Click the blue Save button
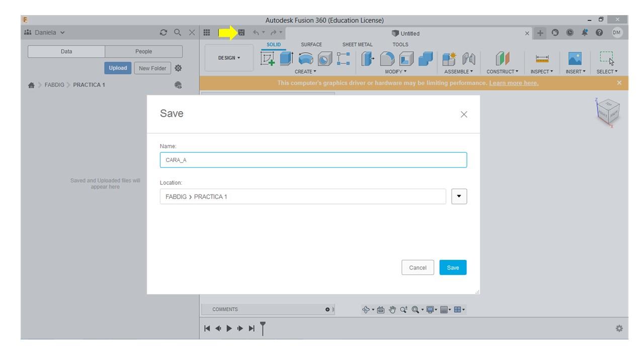This screenshot has height=362, width=644. pyautogui.click(x=453, y=267)
